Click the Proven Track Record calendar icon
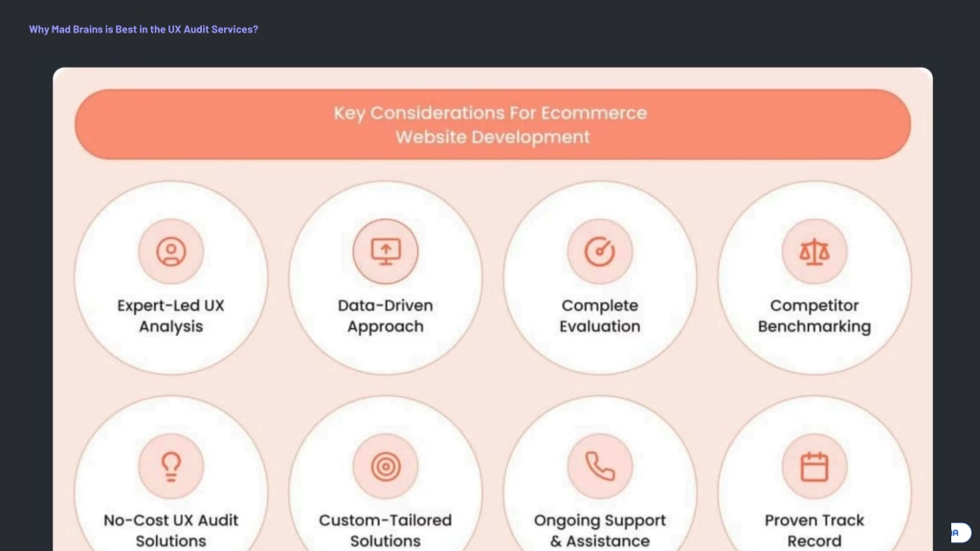The image size is (980, 551). pos(814,467)
